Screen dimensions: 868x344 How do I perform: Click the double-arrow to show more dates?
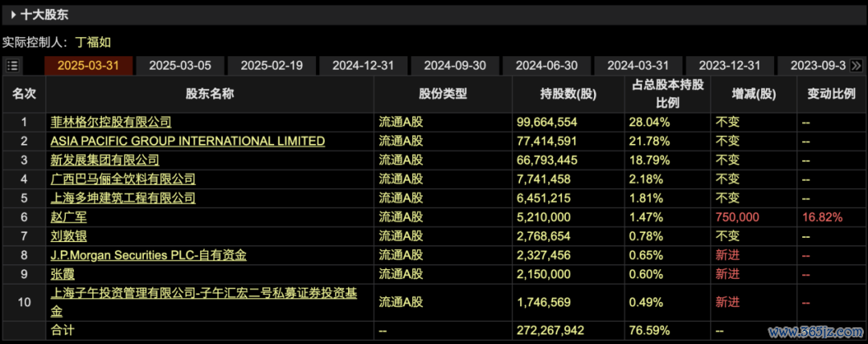click(858, 66)
